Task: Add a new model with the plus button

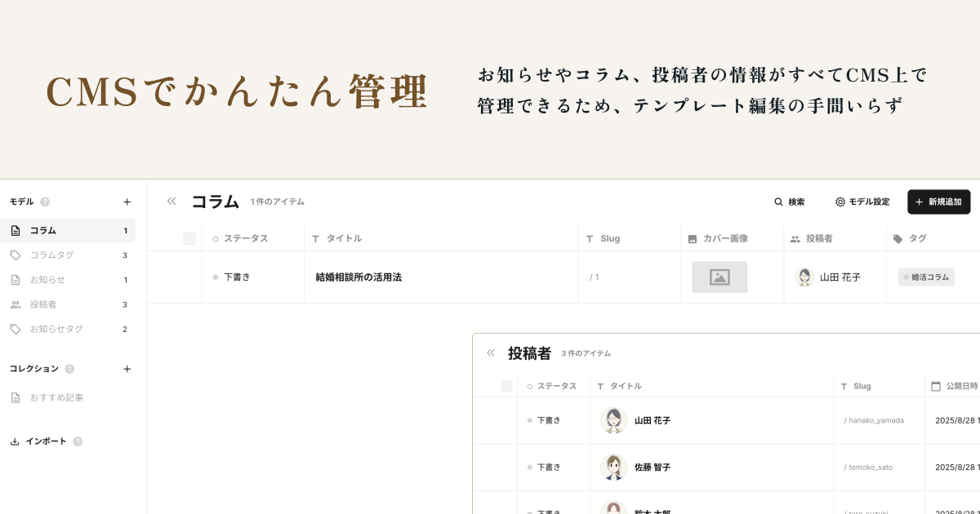Action: pyautogui.click(x=127, y=202)
